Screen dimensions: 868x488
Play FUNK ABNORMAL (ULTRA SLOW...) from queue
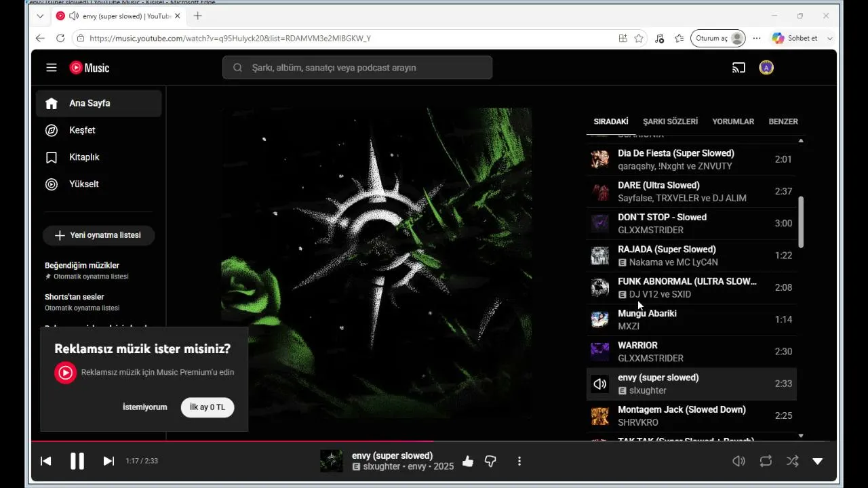[x=691, y=288]
